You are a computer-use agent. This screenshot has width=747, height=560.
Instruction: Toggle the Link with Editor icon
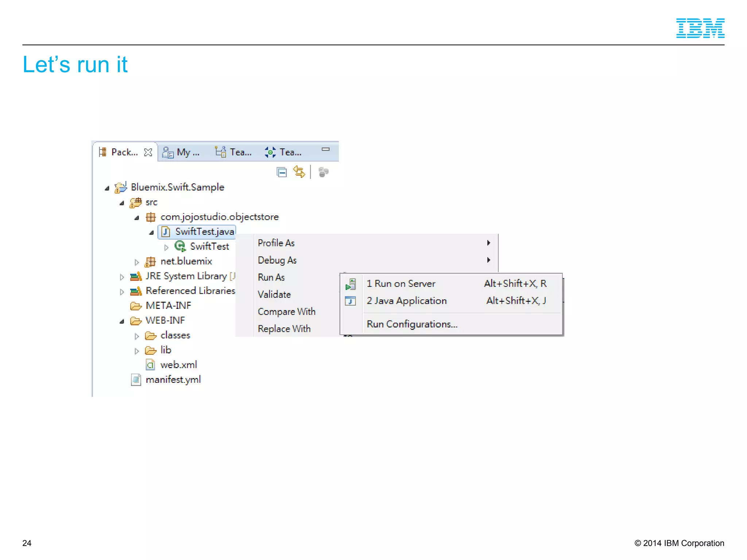pos(299,172)
